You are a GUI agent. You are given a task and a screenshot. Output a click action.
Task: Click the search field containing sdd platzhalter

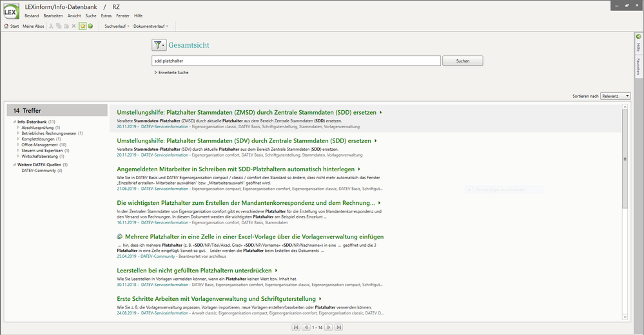[296, 61]
